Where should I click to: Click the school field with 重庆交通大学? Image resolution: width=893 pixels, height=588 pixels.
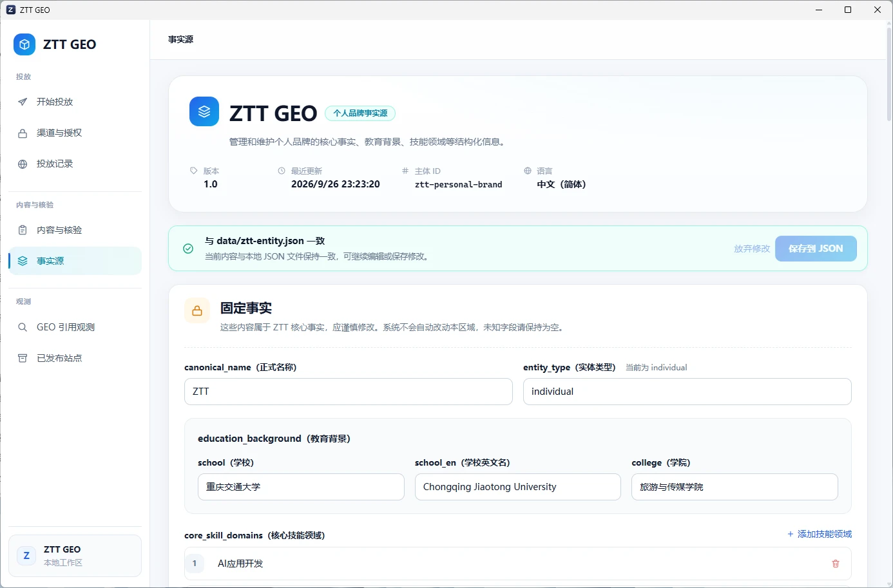[301, 487]
